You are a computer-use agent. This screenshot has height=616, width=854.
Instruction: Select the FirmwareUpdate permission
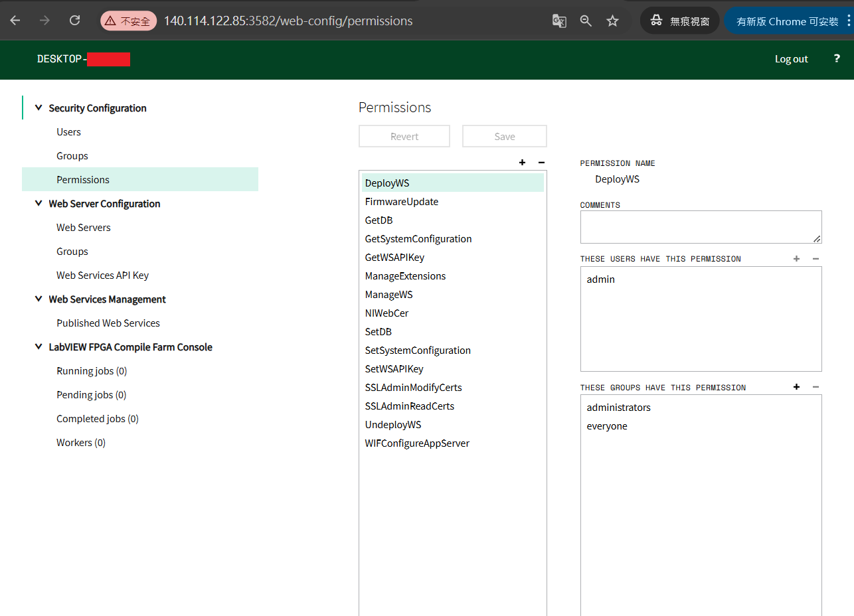453,202
